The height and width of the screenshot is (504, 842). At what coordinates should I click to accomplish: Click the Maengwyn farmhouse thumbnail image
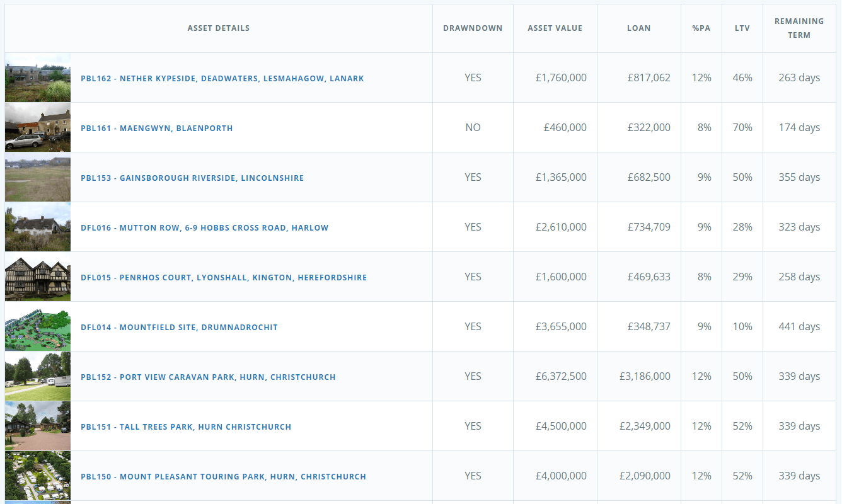[38, 128]
